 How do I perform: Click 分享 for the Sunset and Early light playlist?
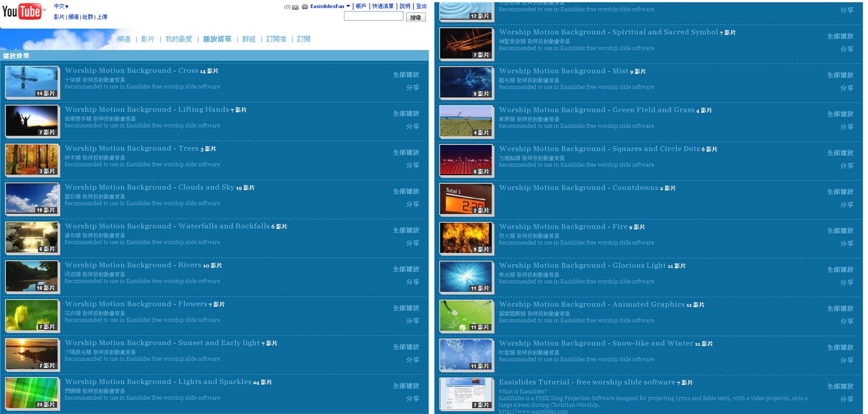tap(413, 360)
